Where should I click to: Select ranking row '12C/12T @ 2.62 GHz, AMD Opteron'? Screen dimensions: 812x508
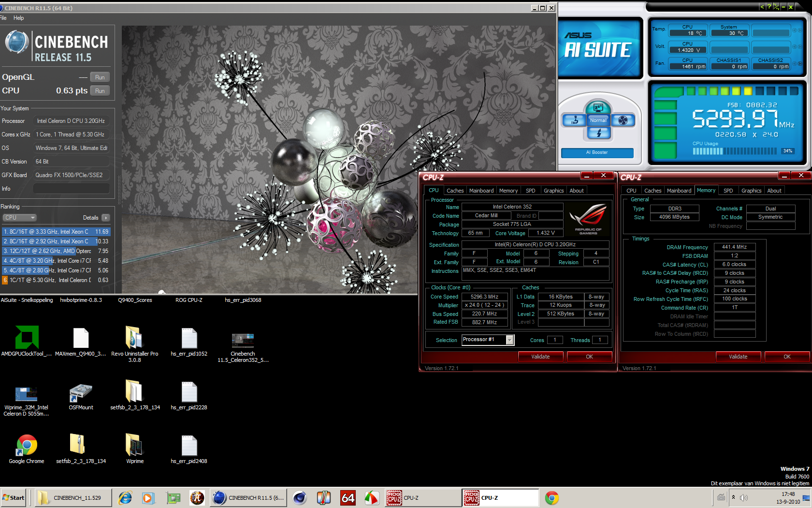point(56,251)
